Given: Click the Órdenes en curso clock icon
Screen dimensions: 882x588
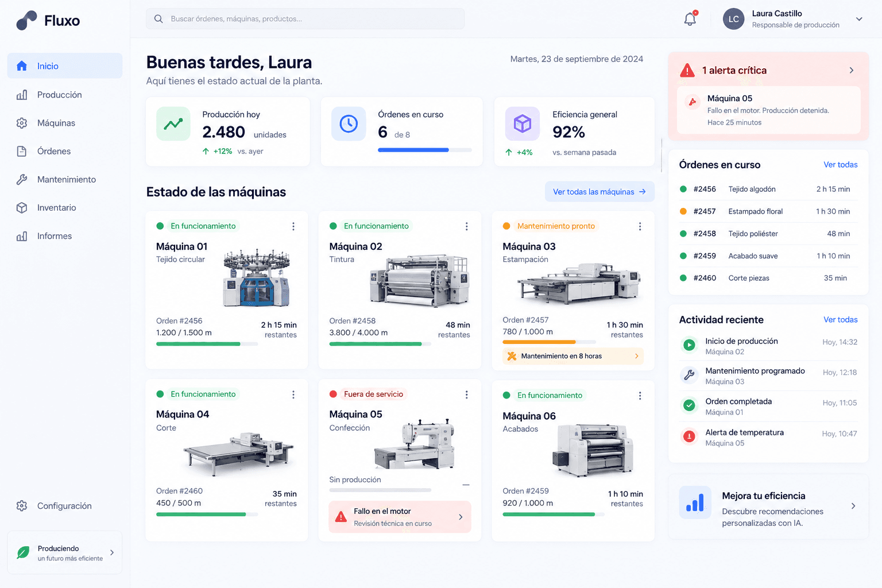Looking at the screenshot, I should (x=349, y=123).
